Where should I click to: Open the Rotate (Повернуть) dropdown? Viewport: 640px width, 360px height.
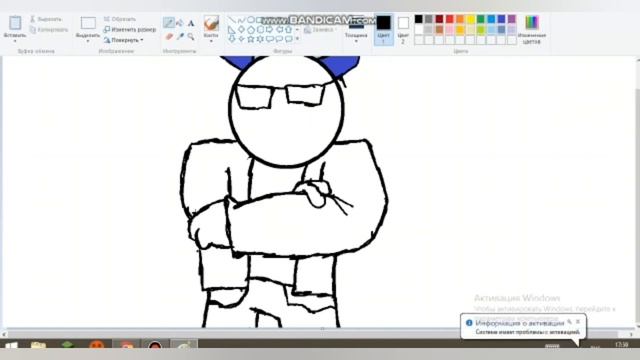point(123,40)
